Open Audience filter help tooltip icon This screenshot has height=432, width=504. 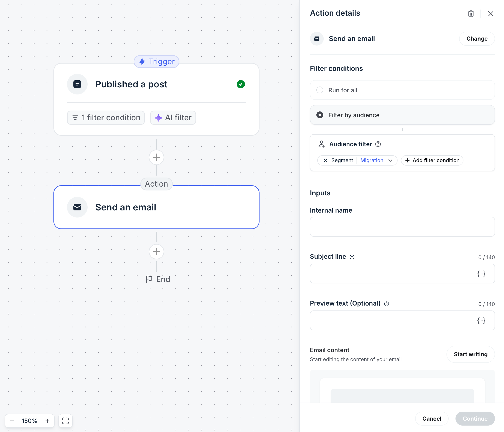[x=378, y=144]
